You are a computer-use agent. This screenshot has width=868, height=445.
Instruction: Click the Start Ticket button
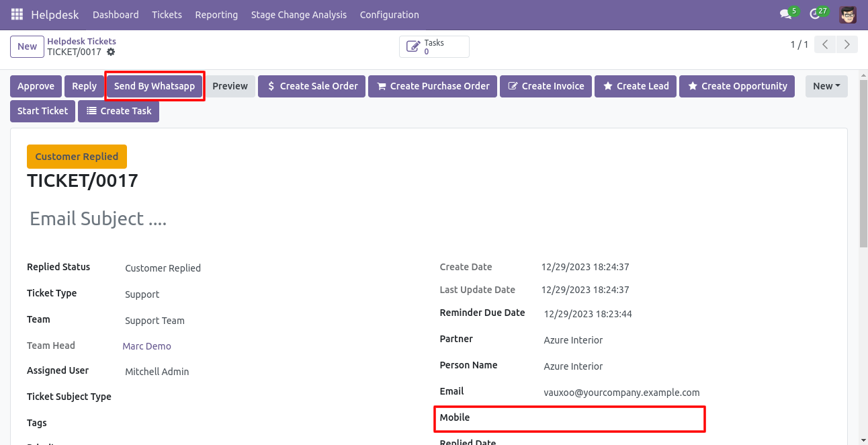point(42,111)
